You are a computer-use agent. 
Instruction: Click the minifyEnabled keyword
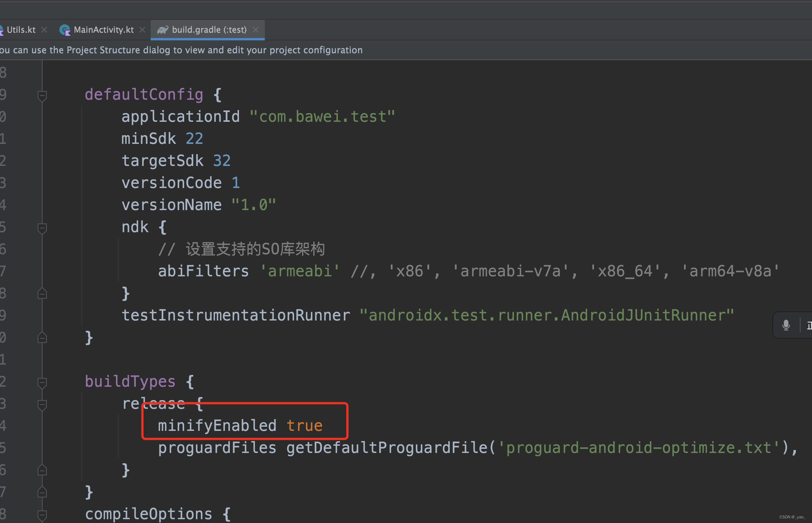point(217,426)
